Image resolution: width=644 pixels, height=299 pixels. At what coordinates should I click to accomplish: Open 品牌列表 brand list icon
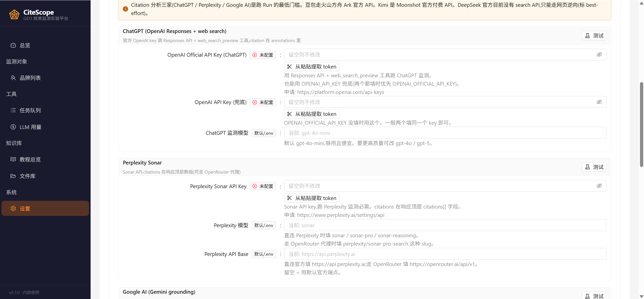pos(13,78)
